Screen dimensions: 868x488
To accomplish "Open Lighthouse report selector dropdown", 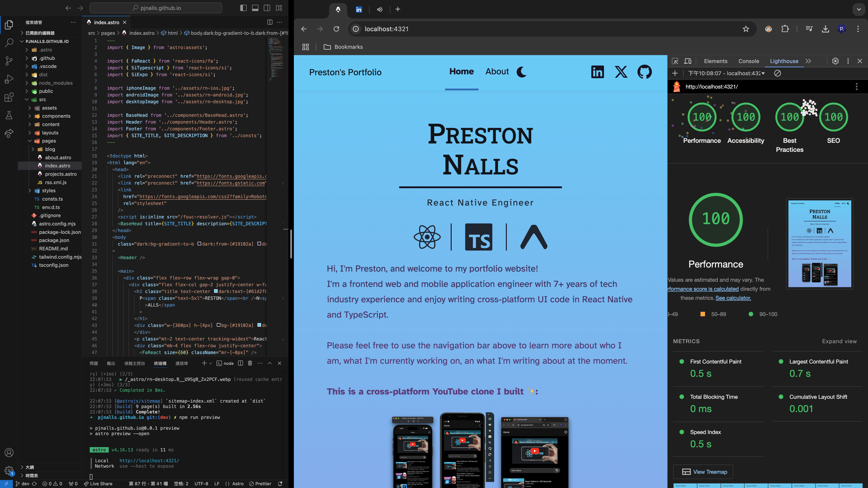I will [727, 73].
